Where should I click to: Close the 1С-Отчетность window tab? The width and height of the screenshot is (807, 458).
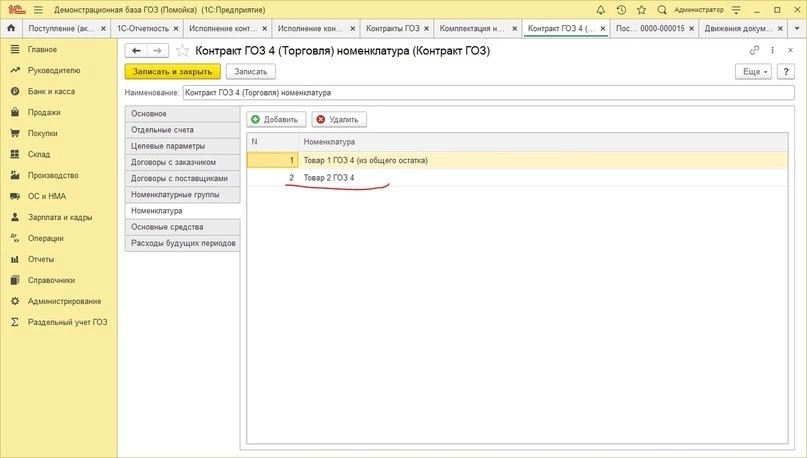pos(176,29)
